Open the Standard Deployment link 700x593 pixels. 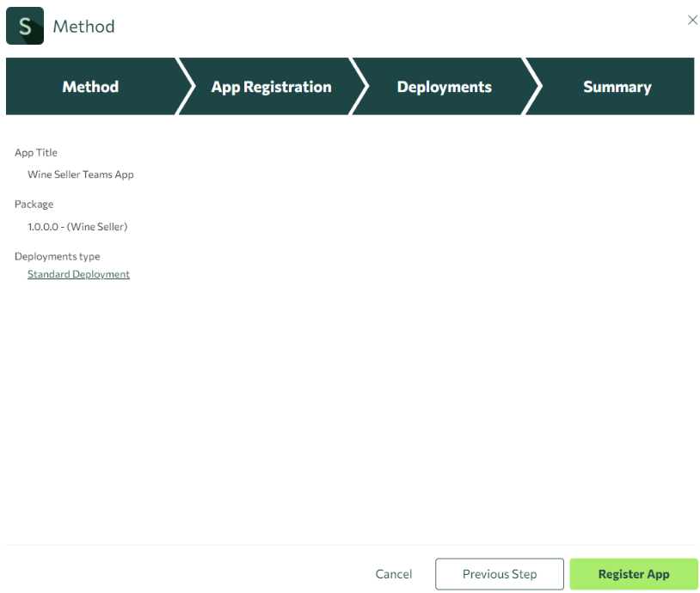(78, 274)
